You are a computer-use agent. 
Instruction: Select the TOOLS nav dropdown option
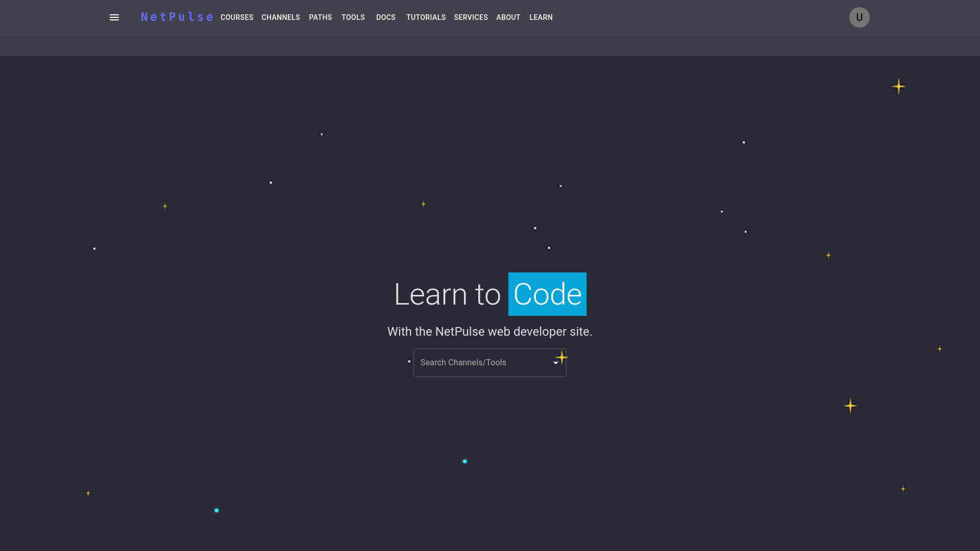[353, 17]
